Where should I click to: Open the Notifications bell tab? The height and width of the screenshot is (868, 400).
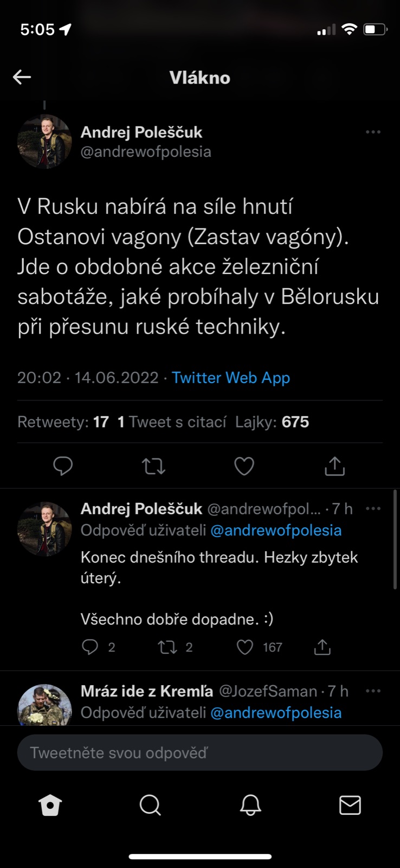click(250, 806)
